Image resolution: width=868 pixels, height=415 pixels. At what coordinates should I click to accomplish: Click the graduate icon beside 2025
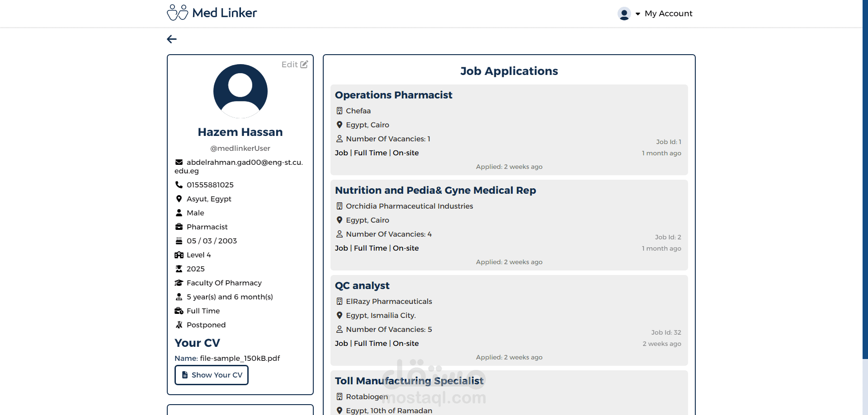(x=179, y=269)
